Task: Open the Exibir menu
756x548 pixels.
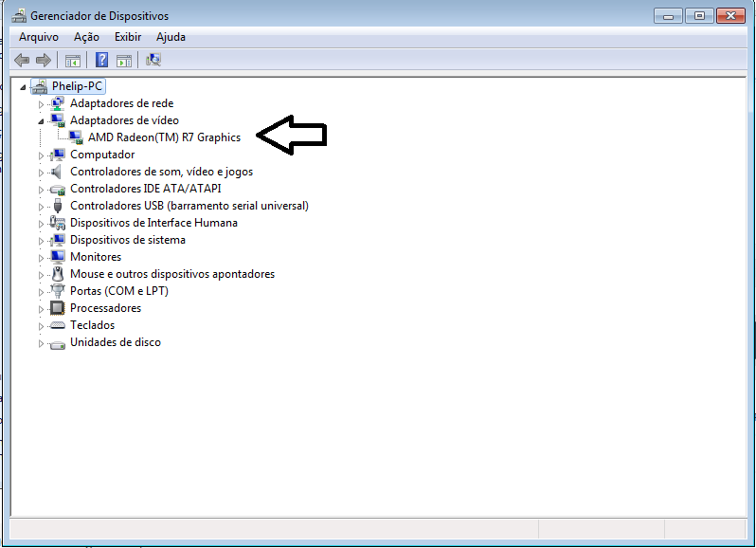Action: click(x=128, y=37)
